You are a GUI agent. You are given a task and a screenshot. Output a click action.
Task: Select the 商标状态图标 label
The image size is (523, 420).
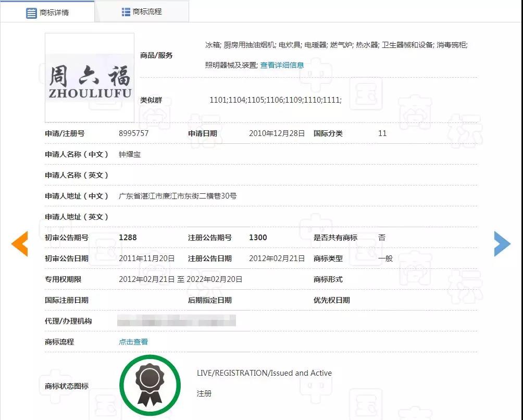[x=67, y=386]
